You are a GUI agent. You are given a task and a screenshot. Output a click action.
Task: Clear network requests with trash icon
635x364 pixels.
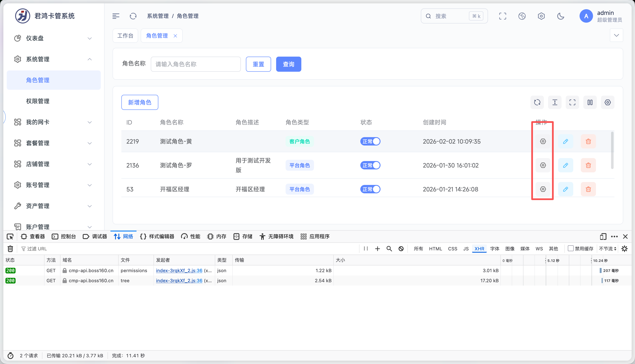point(10,249)
